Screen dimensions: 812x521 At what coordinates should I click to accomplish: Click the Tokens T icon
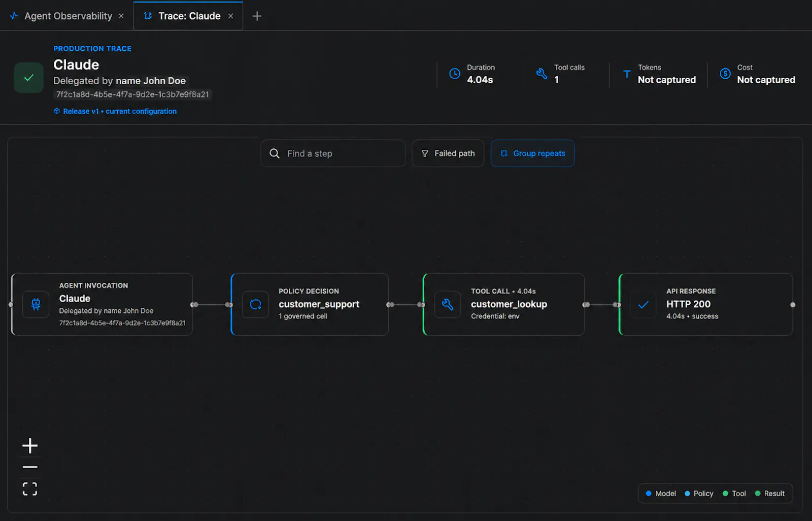tap(627, 74)
